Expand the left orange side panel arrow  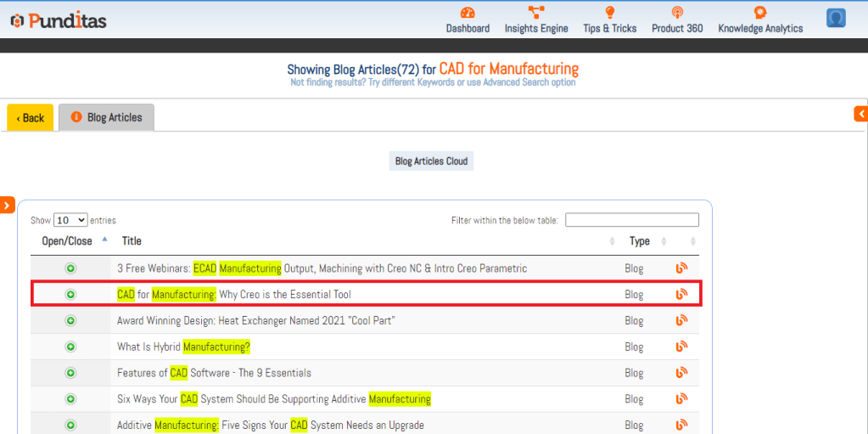(7, 205)
